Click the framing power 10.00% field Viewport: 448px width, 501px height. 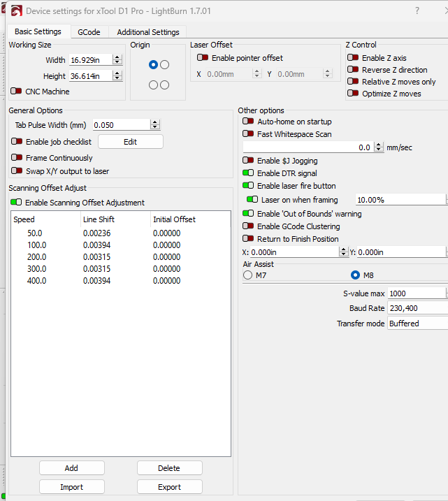(x=400, y=200)
